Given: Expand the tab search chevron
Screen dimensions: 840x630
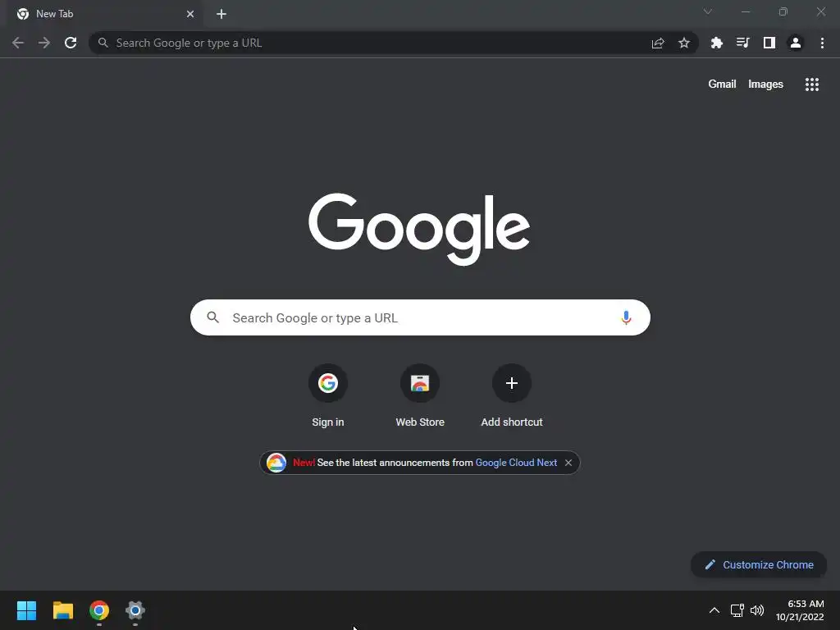Looking at the screenshot, I should pos(708,11).
